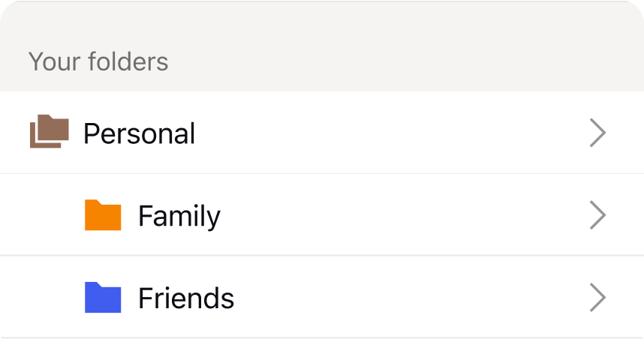644x354 pixels.
Task: Click the Your folders section header
Action: [98, 61]
